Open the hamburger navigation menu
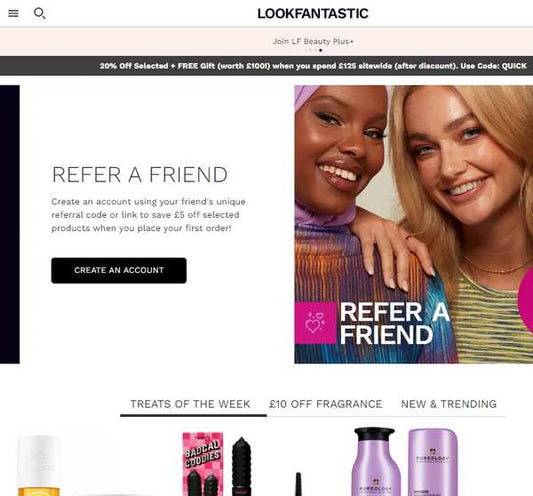The height and width of the screenshot is (496, 533). (13, 14)
